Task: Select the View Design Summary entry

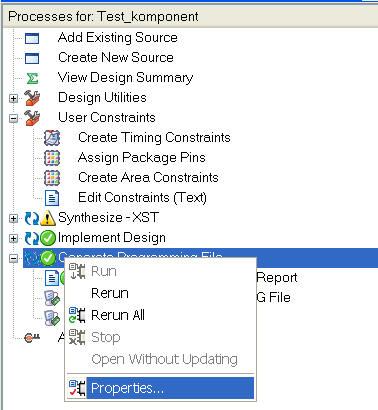Action: pos(125,78)
